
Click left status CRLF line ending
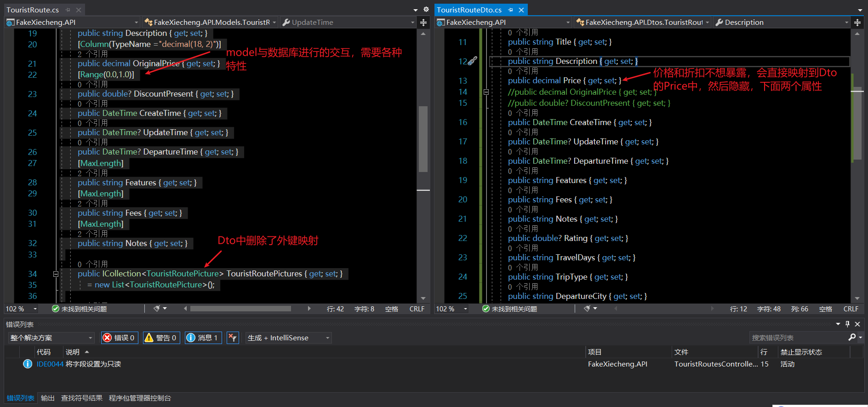coord(417,309)
